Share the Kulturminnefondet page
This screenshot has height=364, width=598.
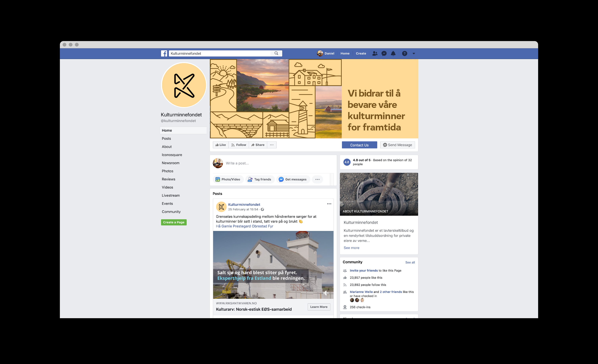(x=258, y=145)
